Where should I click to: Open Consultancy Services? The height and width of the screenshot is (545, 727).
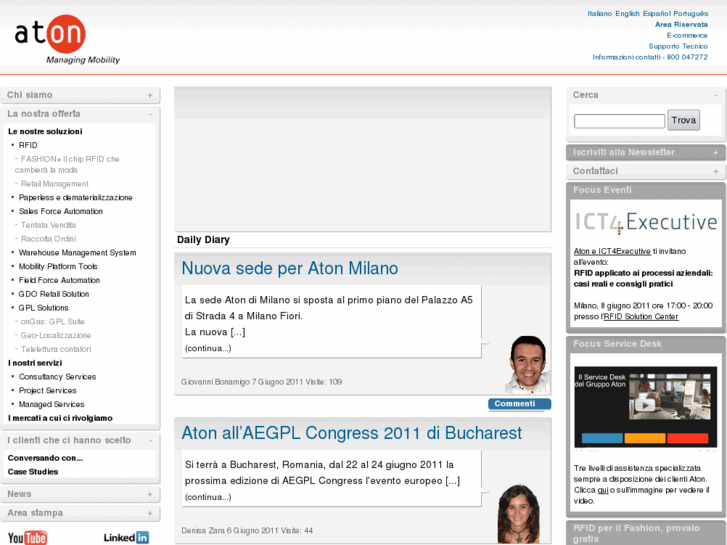[x=57, y=377]
